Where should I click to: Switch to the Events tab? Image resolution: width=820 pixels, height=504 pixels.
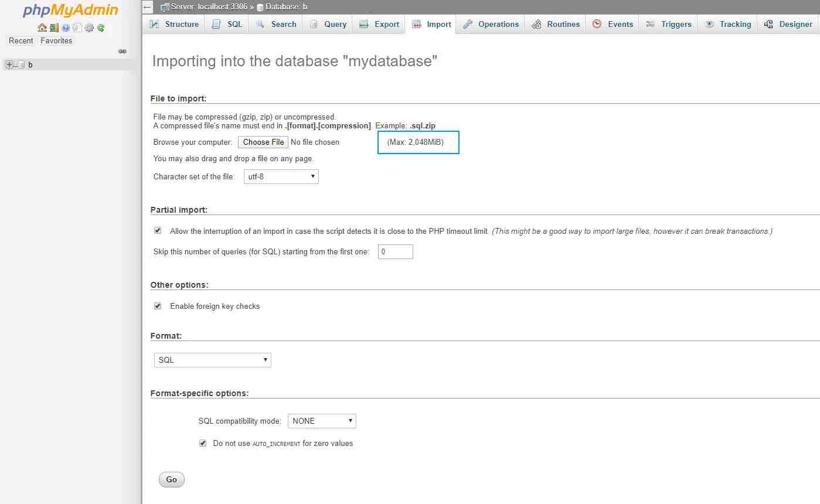(613, 24)
